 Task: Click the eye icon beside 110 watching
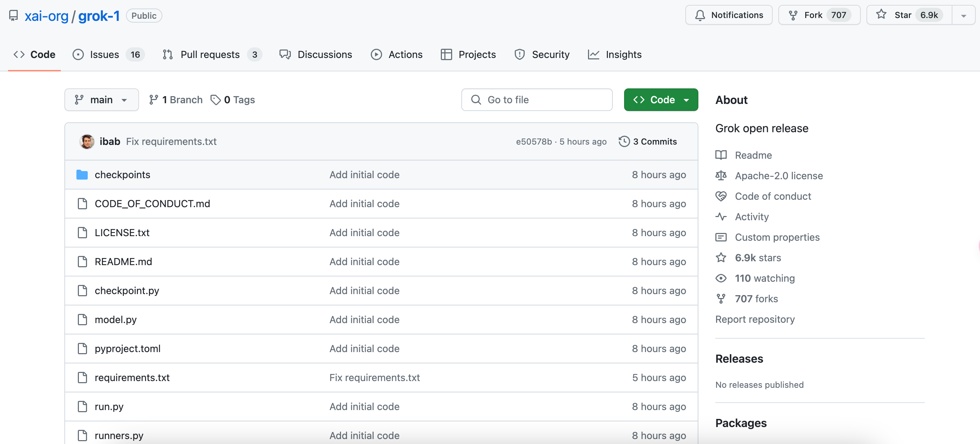coord(721,278)
